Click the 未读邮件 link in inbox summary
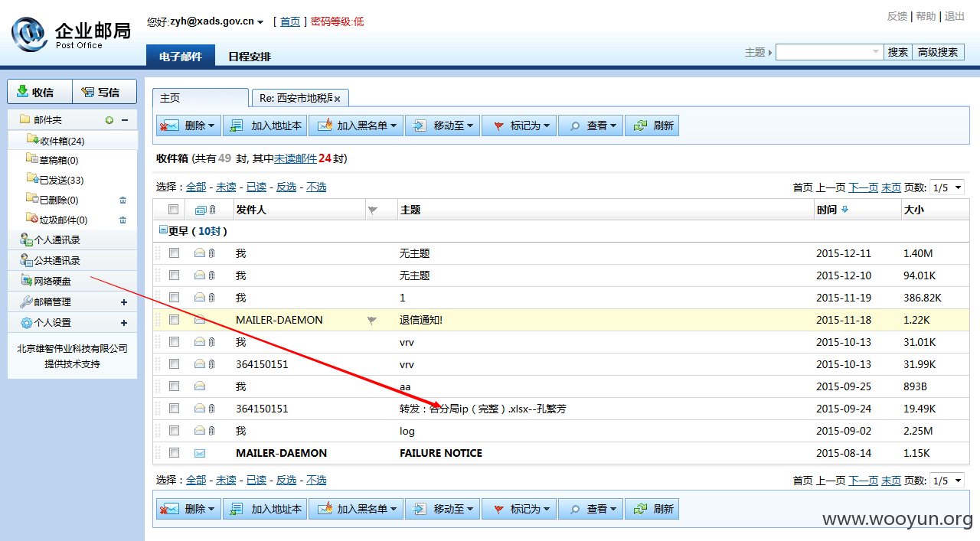The image size is (980, 541). [x=296, y=158]
